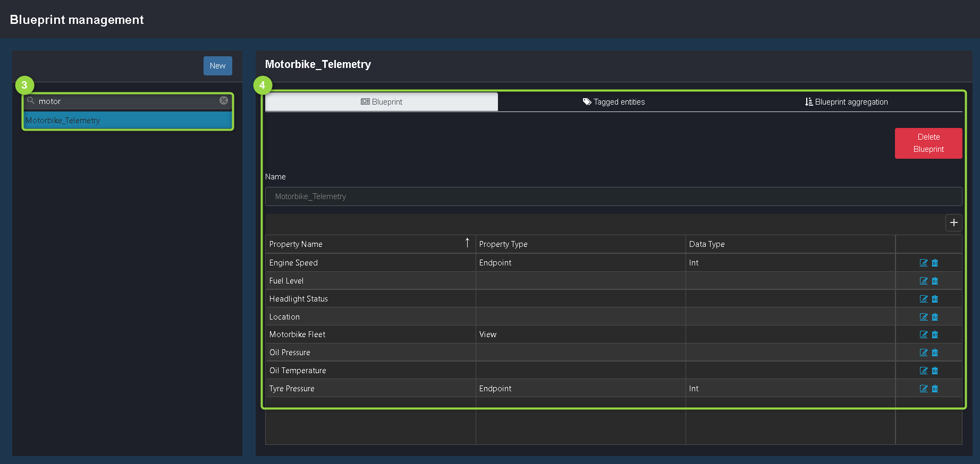Open the Blueprint aggregation tab
Viewport: 980px width, 464px height.
(x=846, y=102)
